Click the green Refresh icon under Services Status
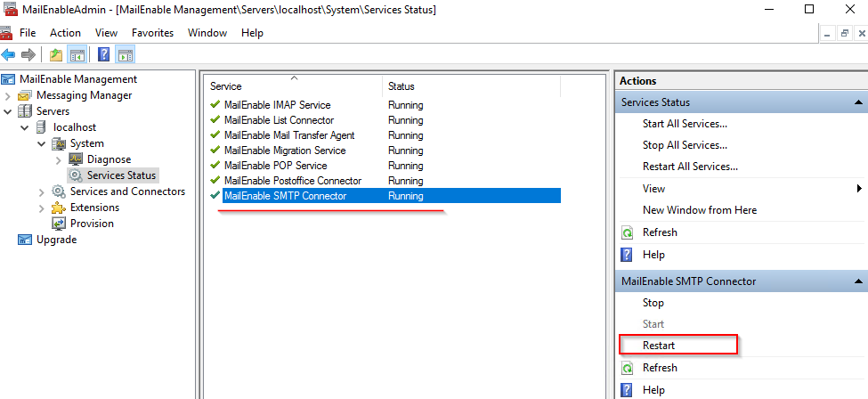The image size is (868, 399). pyautogui.click(x=627, y=232)
